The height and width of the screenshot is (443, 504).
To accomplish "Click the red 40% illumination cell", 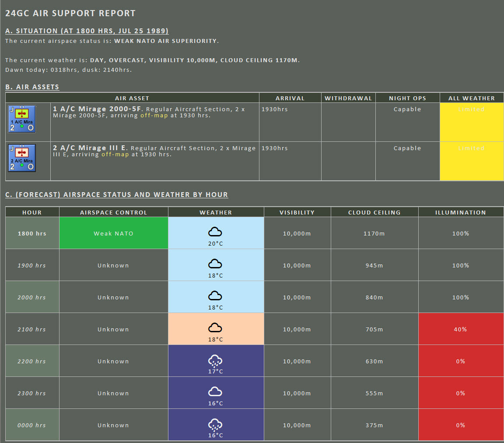I will point(461,329).
